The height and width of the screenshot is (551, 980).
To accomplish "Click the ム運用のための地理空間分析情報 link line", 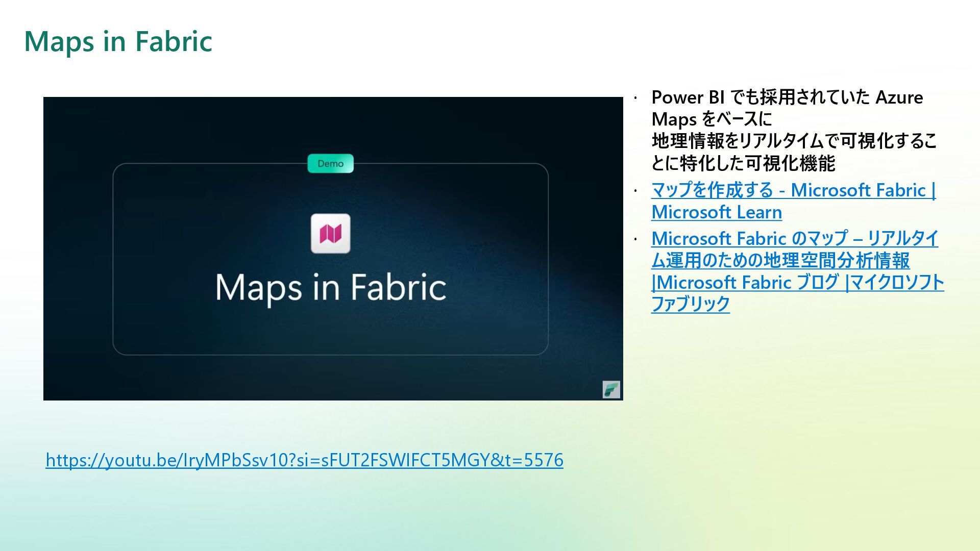I will pos(780,261).
